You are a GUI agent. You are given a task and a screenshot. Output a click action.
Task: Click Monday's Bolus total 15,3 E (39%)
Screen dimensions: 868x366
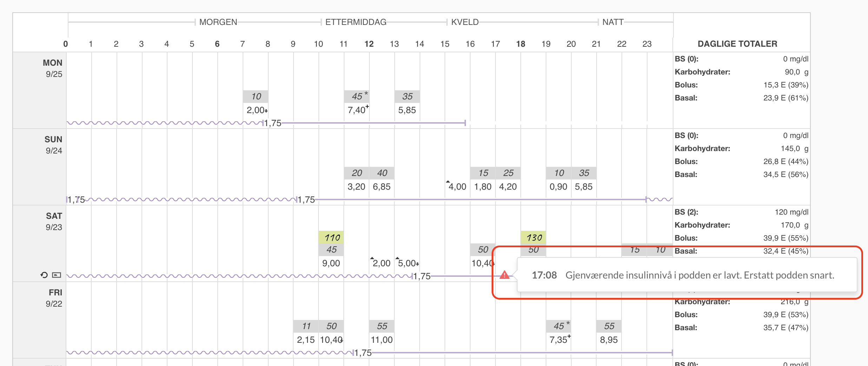(x=786, y=85)
